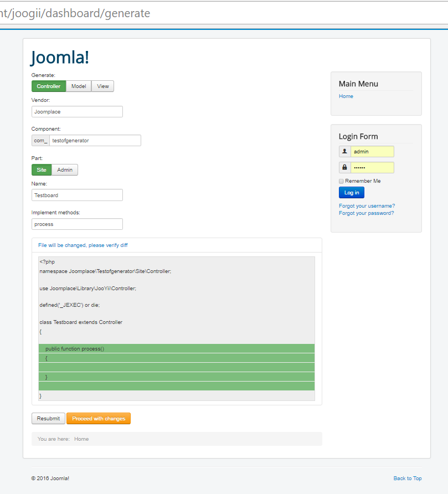
Task: Click the Login Form heading
Action: click(x=358, y=136)
